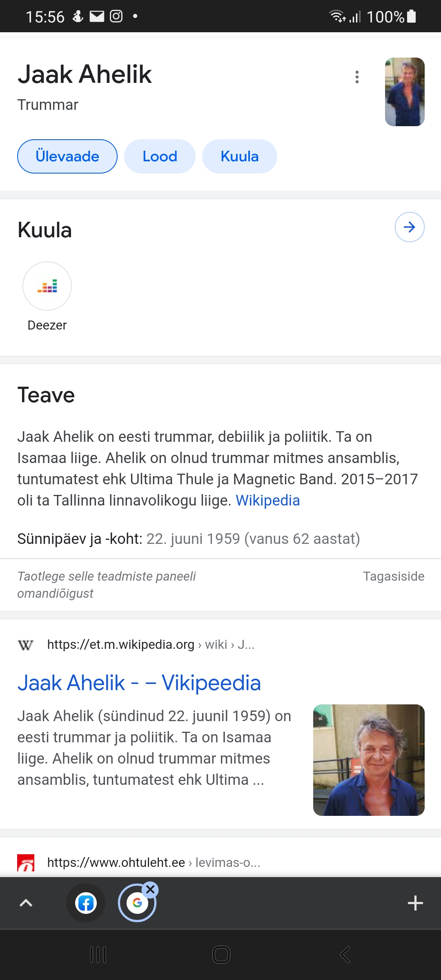Image resolution: width=441 pixels, height=980 pixels.
Task: Close the Google tab with X
Action: point(150,889)
